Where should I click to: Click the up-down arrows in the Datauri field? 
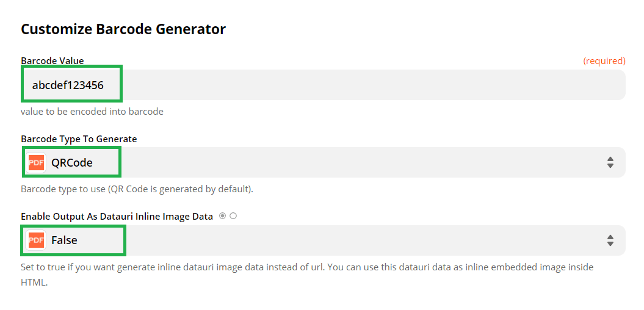(610, 240)
